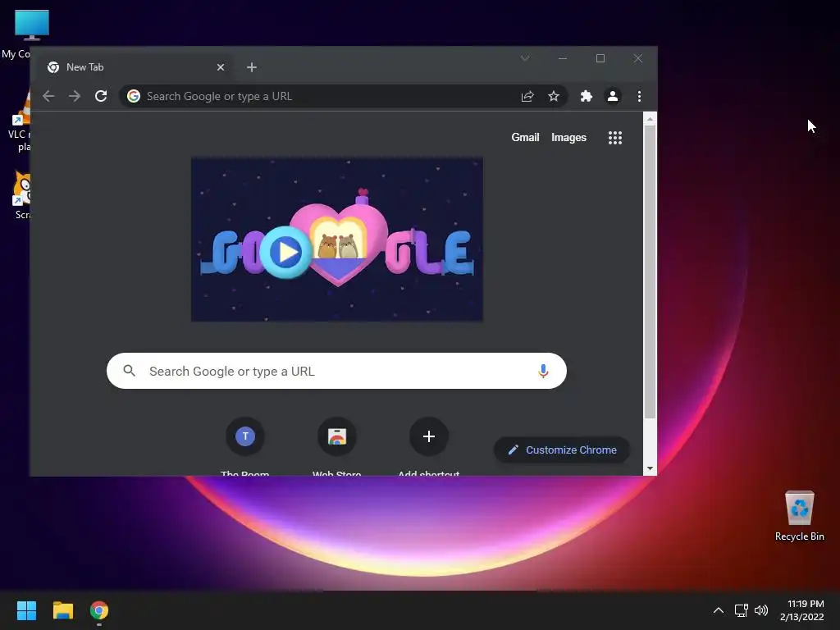Open the Web Store shortcut

coord(337,436)
